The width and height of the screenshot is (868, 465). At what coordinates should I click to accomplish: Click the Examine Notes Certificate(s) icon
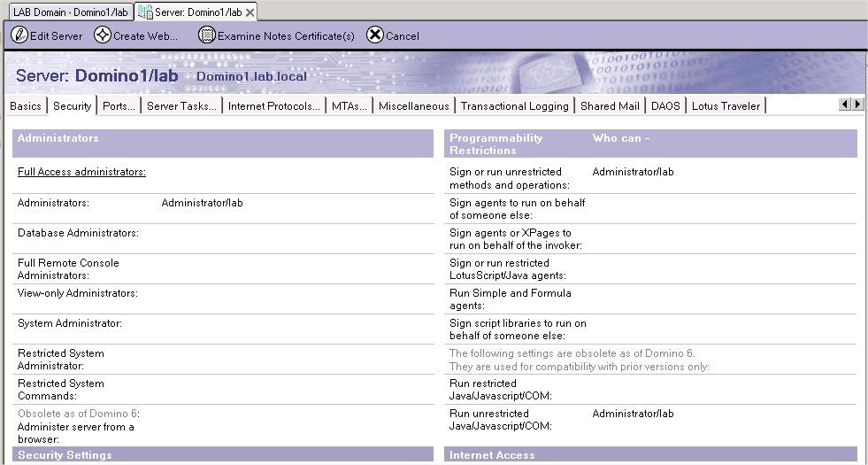point(207,35)
